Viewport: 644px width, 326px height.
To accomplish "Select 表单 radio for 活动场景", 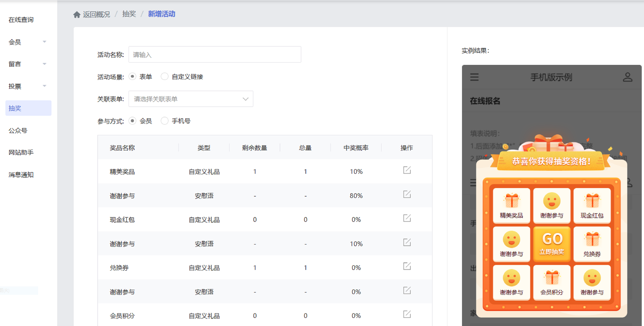I will coord(132,76).
